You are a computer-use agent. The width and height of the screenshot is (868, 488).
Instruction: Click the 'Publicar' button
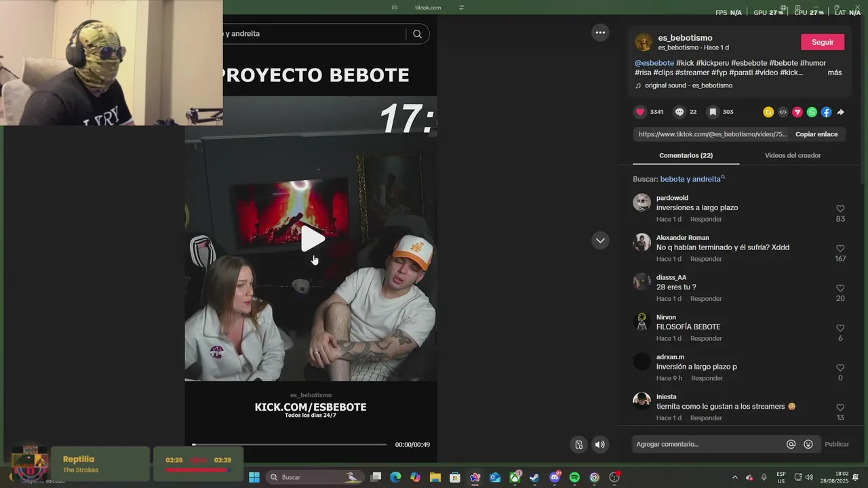pyautogui.click(x=836, y=444)
